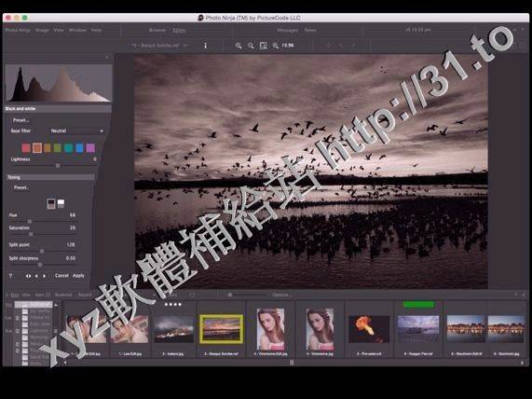Click the star rating dots above Iceland.jpg
This screenshot has width=532, height=399.
173,304
